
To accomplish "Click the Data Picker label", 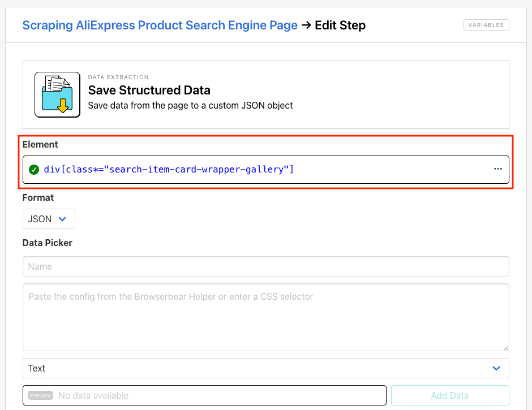I will [48, 243].
